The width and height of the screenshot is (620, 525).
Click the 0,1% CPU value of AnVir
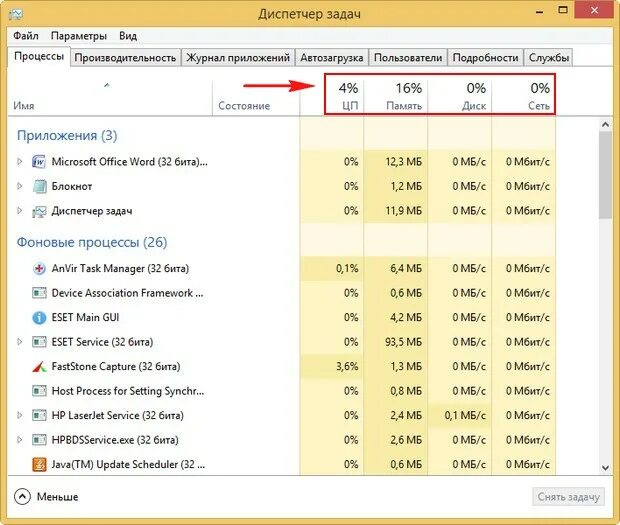(347, 268)
